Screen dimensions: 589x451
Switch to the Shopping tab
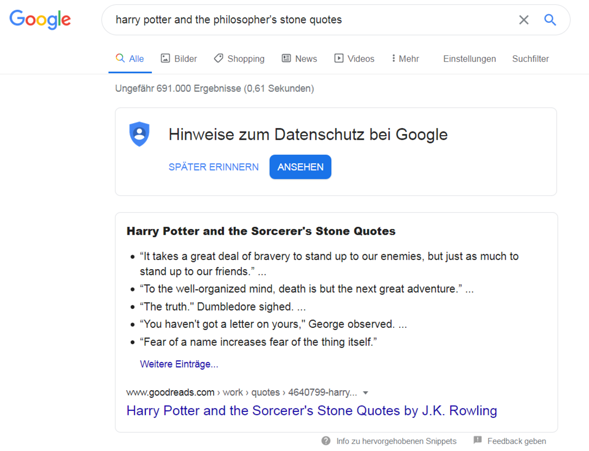(x=239, y=59)
